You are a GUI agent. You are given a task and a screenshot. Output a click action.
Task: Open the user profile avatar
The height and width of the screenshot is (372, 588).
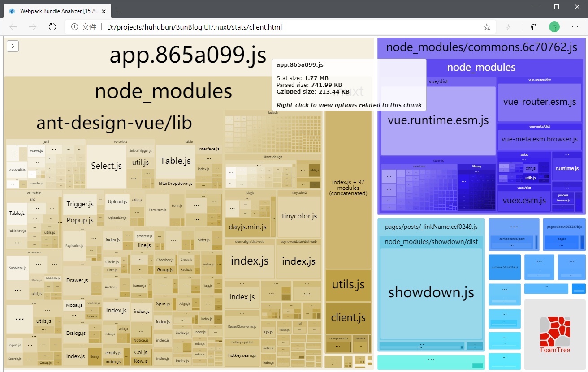(x=554, y=27)
